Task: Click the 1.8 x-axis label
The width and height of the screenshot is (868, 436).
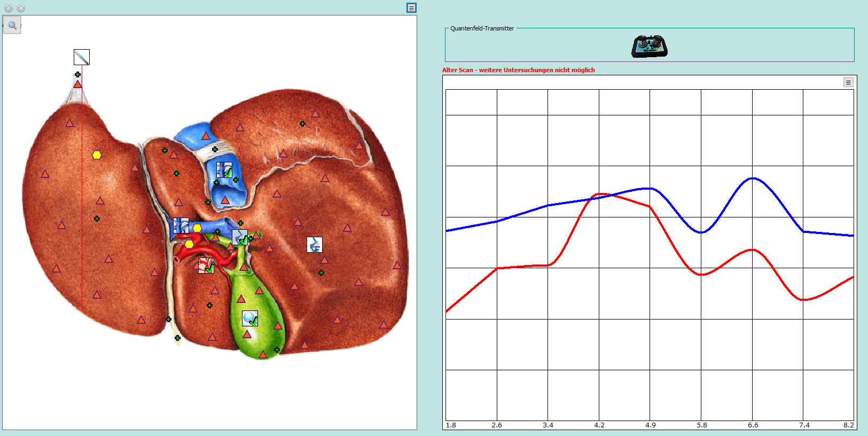Action: coord(451,425)
